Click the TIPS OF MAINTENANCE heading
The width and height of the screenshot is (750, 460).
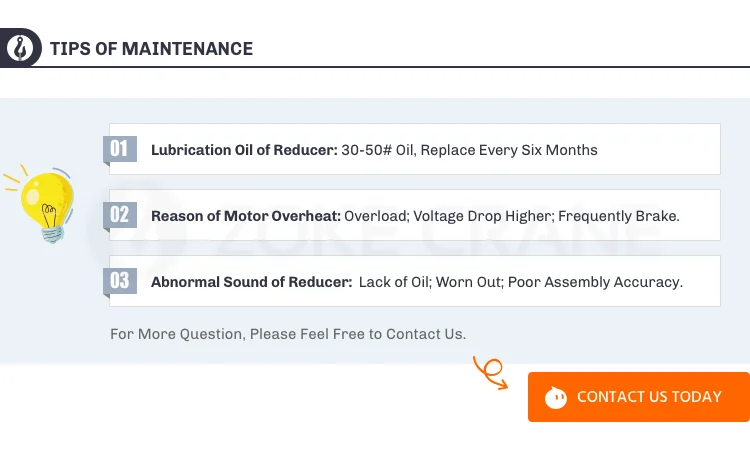(151, 49)
